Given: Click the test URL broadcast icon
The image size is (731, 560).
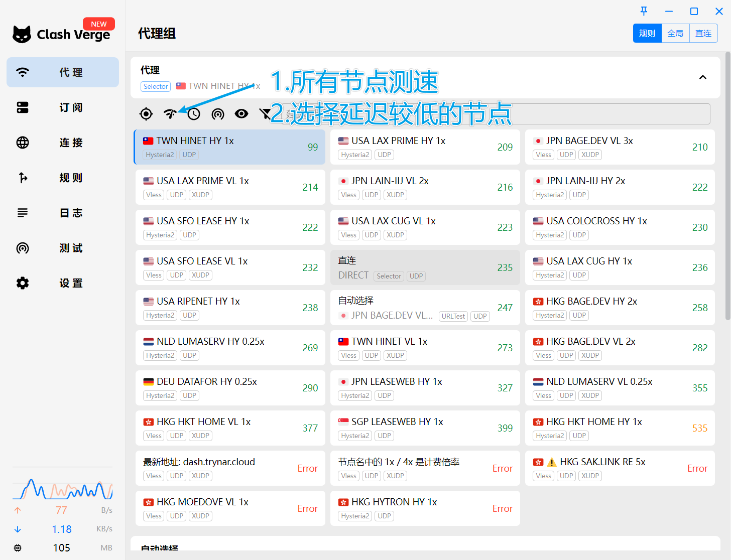Looking at the screenshot, I should (x=217, y=114).
